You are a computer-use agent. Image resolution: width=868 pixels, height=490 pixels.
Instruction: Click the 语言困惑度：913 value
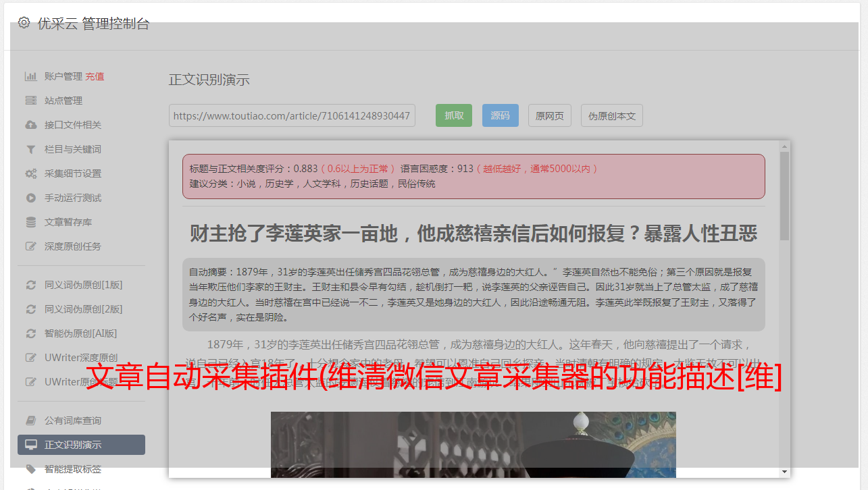point(437,169)
